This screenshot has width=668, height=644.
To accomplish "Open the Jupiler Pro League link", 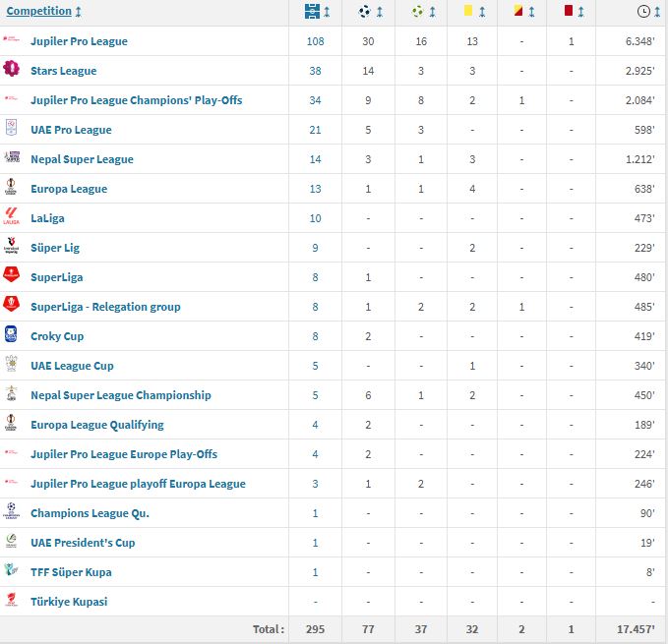I will (80, 41).
